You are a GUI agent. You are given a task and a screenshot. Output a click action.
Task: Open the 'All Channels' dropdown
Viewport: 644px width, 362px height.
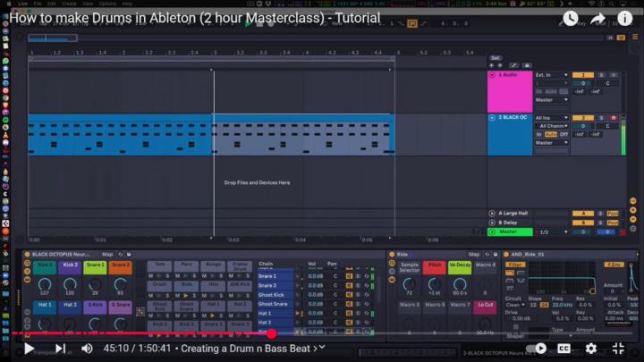551,126
